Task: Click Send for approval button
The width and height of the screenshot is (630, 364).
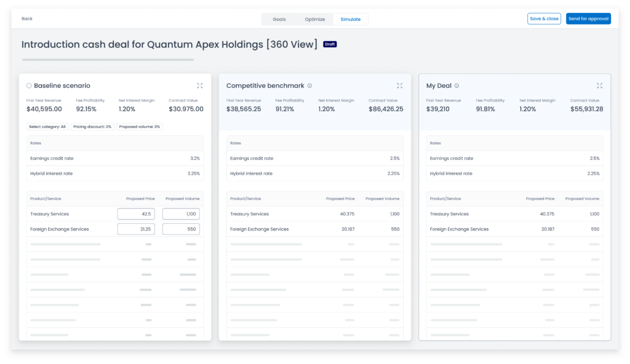Action: [588, 19]
